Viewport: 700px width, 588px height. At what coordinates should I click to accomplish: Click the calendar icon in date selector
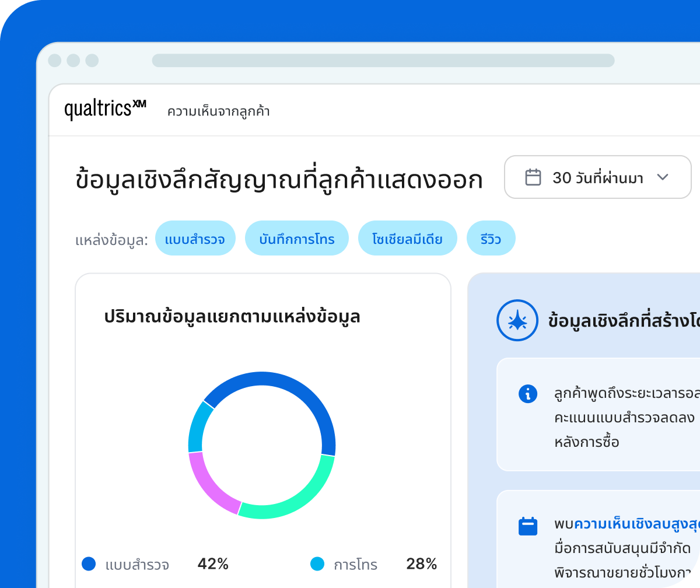533,177
